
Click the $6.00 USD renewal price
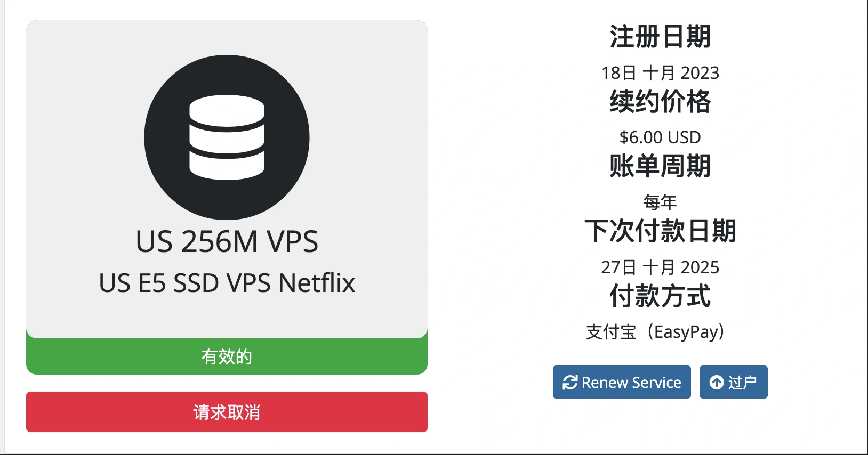660,137
